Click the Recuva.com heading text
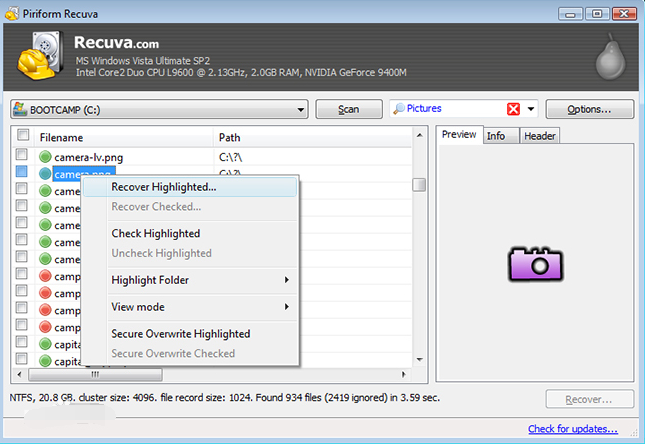 [116, 42]
